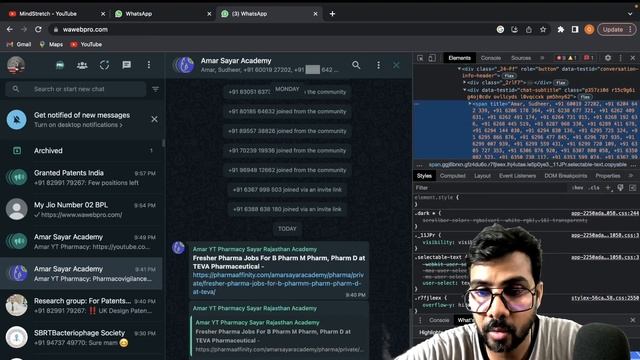This screenshot has width=640, height=360.
Task: Toggle the DevTools device toolbar icon
Action: [432, 58]
